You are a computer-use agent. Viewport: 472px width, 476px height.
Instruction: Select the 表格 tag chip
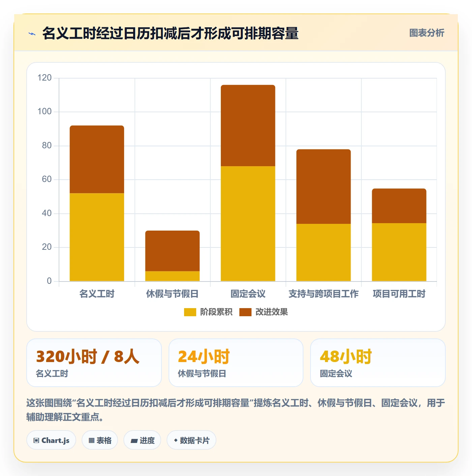click(x=100, y=440)
